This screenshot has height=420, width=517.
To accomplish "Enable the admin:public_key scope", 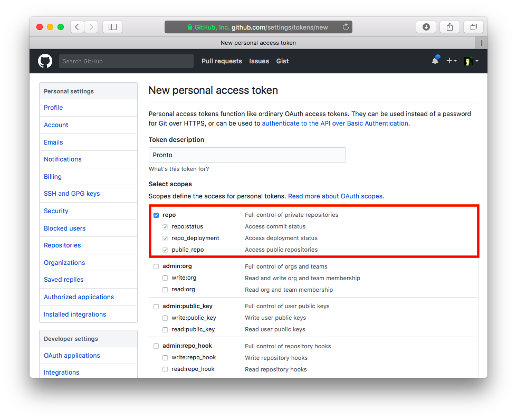I will click(156, 307).
